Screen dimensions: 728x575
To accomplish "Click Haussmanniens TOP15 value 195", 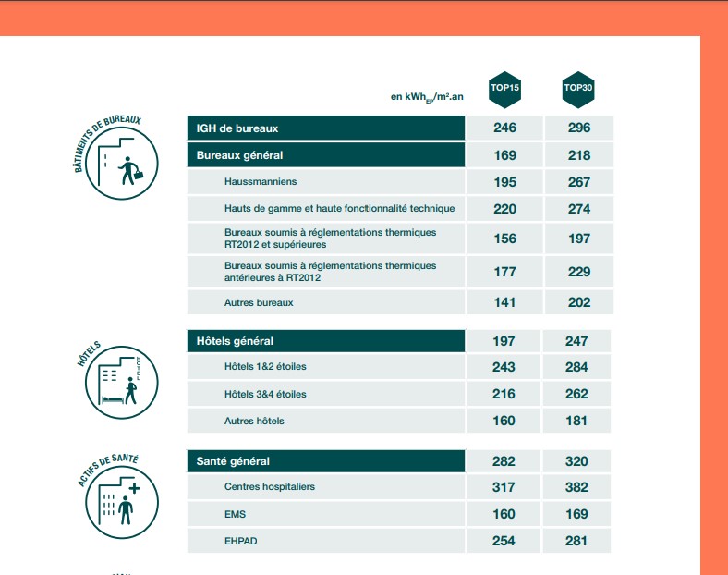I will [x=504, y=182].
